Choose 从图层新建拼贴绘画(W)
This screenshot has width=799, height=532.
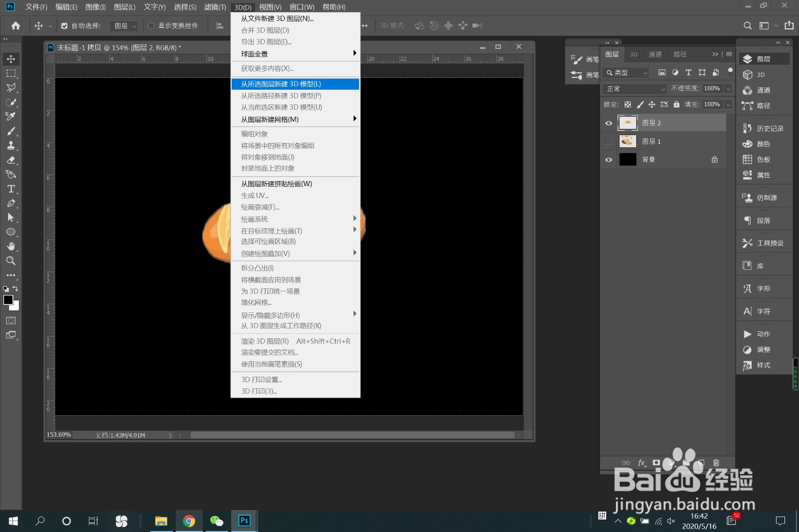[295, 184]
